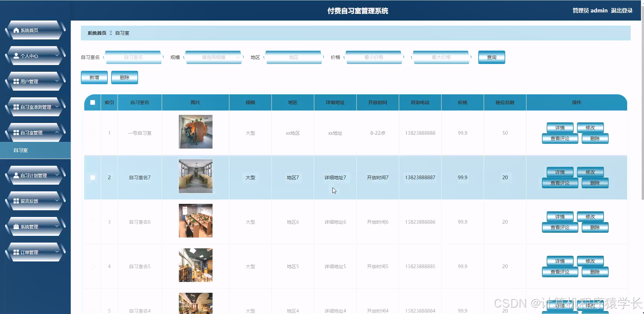Check the checkbox for row 一号自习室

pos(93,133)
